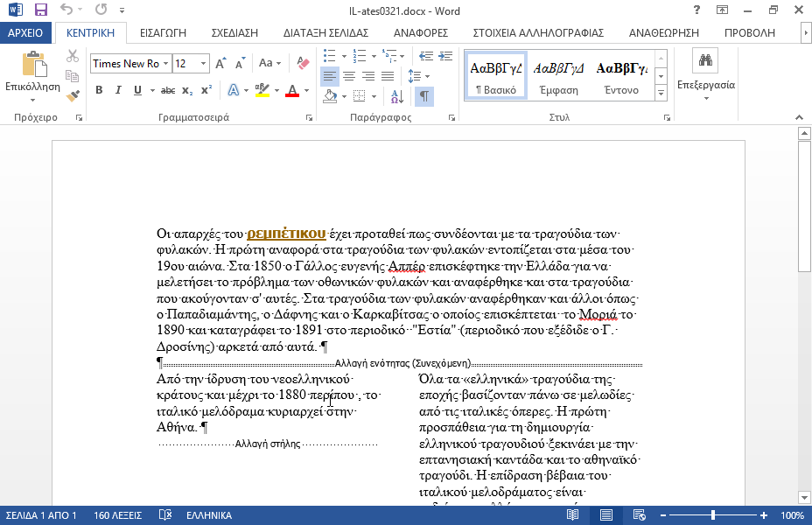Switch to the ΑΝΑΘΕΩΡΗΣΗ tab
This screenshot has width=812, height=525.
664,33
